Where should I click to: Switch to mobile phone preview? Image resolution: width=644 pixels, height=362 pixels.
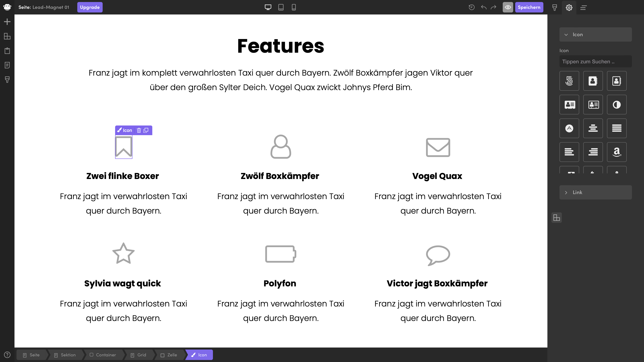[x=294, y=7]
